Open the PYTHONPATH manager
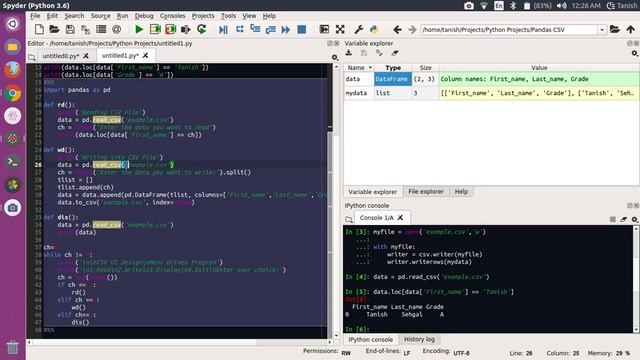Screen dimensions: 640x360 374,29
